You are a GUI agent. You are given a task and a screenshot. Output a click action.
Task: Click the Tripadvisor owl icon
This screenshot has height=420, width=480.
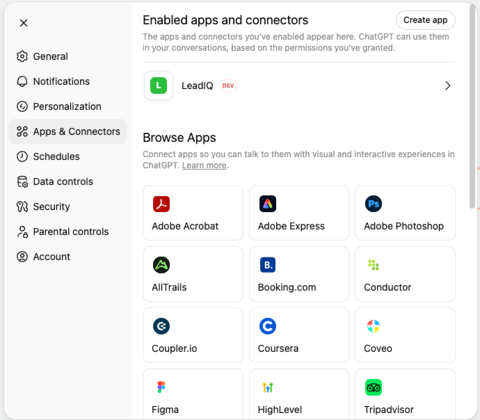pyautogui.click(x=373, y=387)
